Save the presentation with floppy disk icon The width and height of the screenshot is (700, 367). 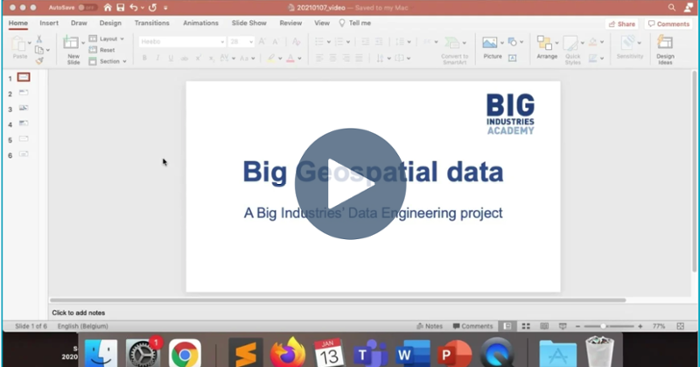pos(121,8)
